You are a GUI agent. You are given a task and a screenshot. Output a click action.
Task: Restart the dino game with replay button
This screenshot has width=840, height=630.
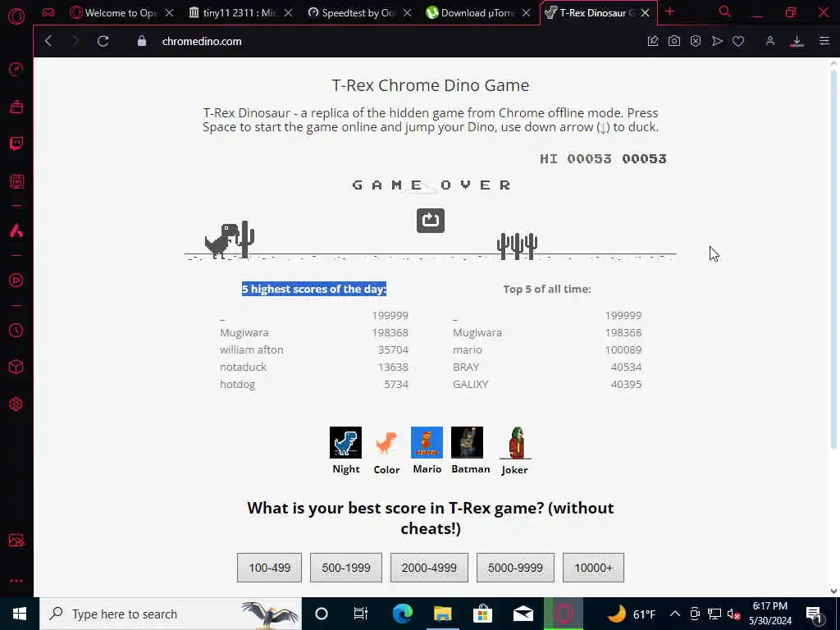431,221
